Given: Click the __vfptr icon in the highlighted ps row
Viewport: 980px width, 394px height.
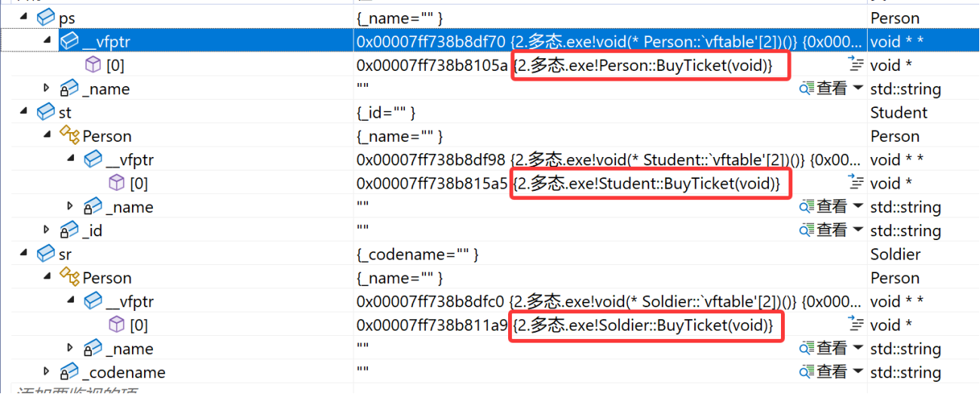Looking at the screenshot, I should 70,42.
